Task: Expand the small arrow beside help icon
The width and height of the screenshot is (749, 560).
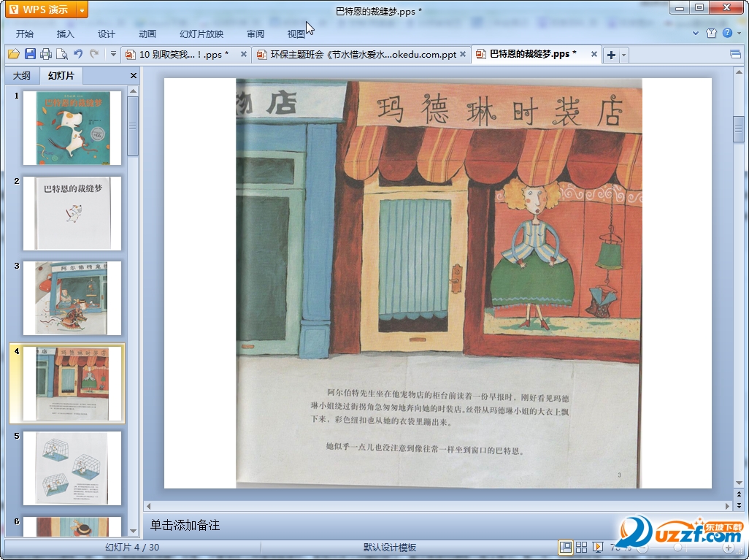Action: pos(739,33)
